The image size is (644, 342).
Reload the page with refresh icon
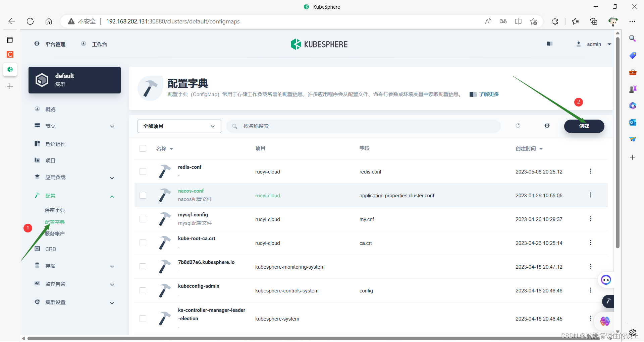pyautogui.click(x=30, y=21)
